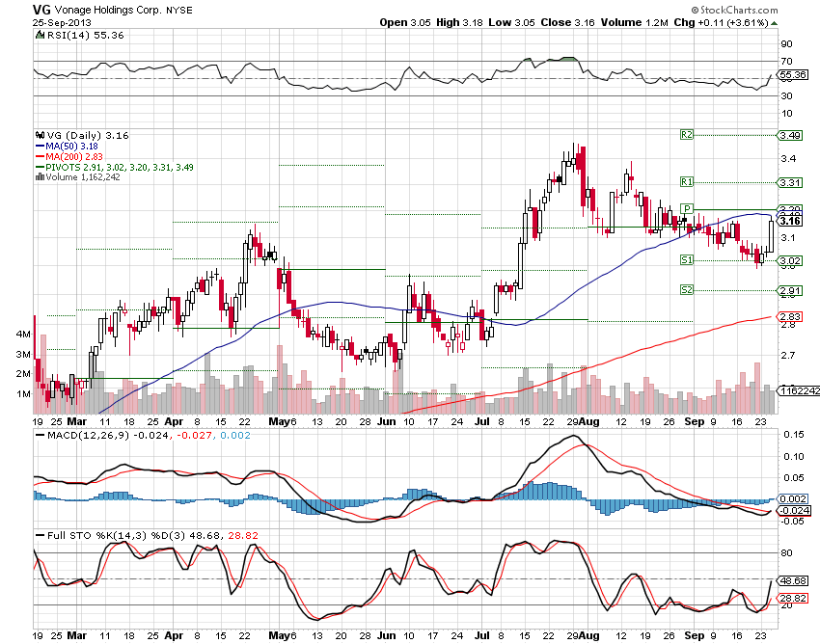Screen dimensions: 820x644
Task: Click the candlestick icon beside VG (Daily)
Action: point(40,135)
